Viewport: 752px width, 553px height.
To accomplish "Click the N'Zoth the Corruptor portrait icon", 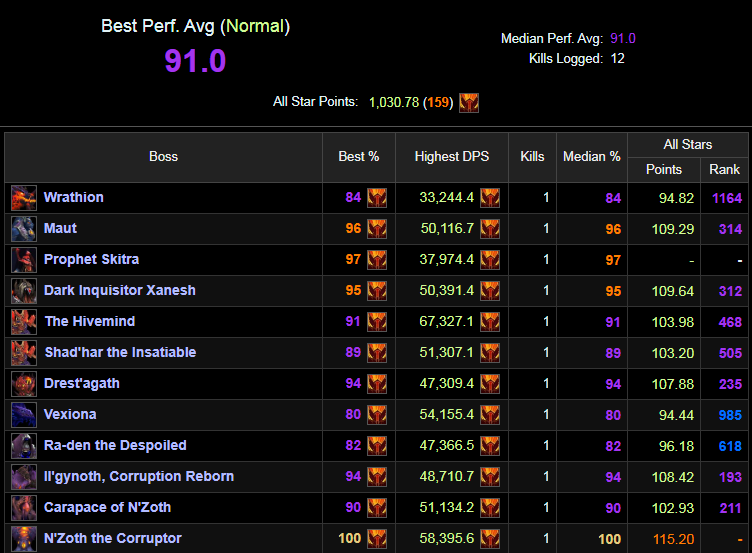I will [24, 539].
